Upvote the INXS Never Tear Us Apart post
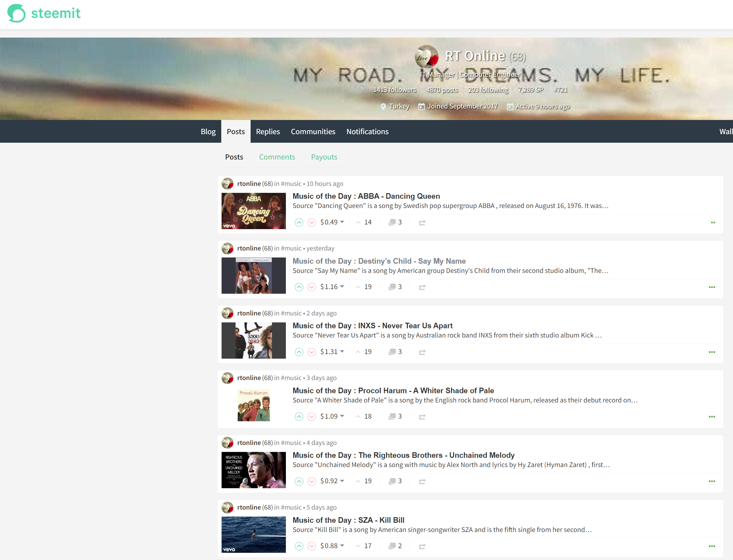Screen dimensions: 733x560 [x=299, y=352]
